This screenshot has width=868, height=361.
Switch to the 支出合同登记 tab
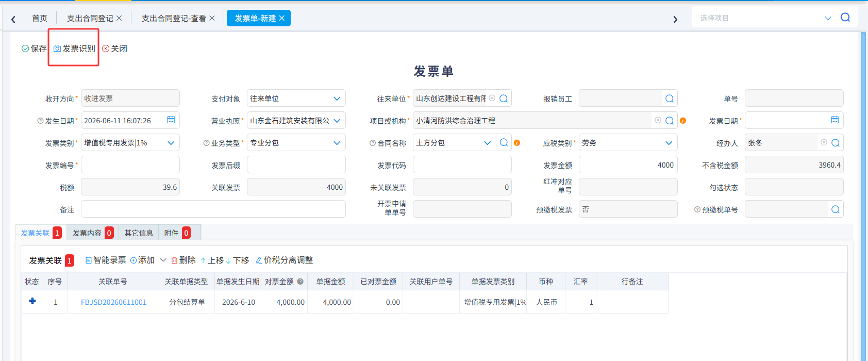click(90, 18)
